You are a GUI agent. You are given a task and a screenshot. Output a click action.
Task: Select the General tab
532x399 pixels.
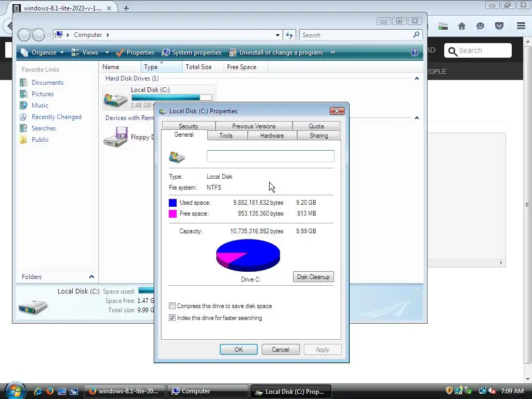pos(184,135)
